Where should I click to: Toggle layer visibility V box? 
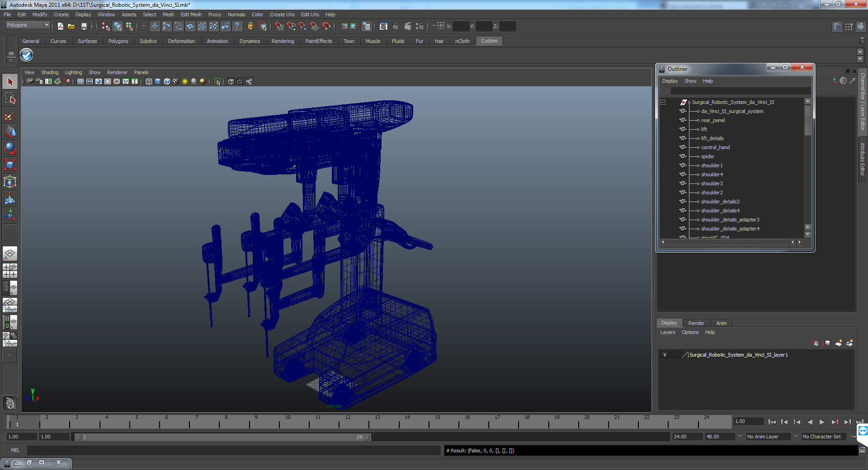point(665,355)
